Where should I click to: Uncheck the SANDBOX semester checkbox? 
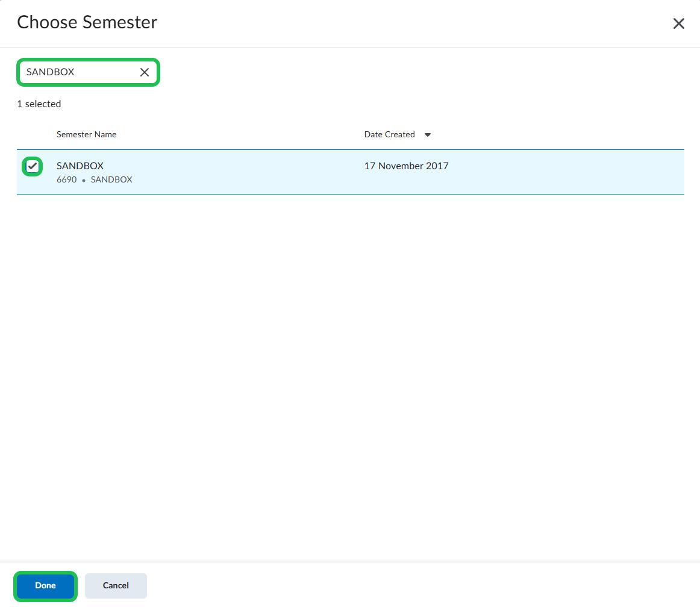33,166
